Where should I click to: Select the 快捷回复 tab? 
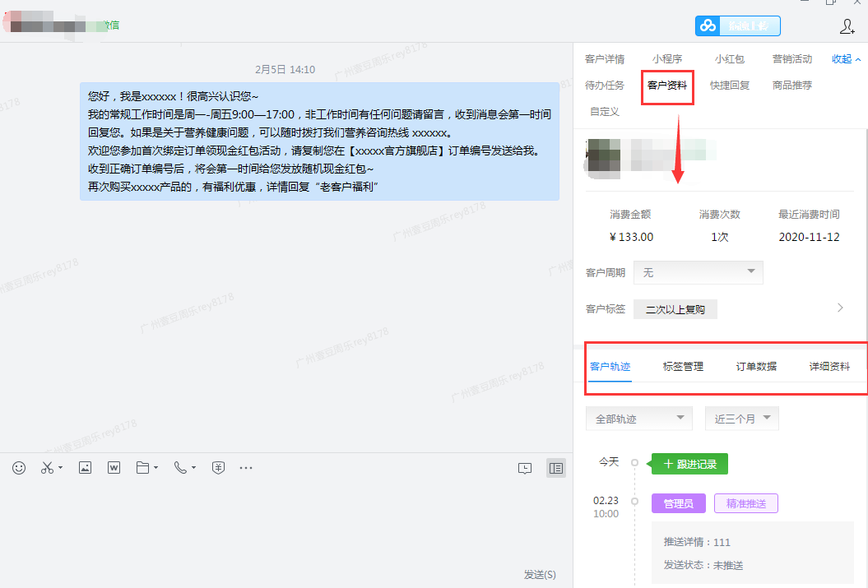pos(730,86)
